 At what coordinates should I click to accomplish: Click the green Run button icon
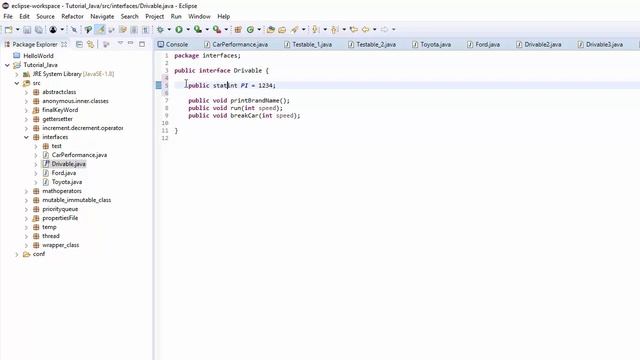(179, 29)
